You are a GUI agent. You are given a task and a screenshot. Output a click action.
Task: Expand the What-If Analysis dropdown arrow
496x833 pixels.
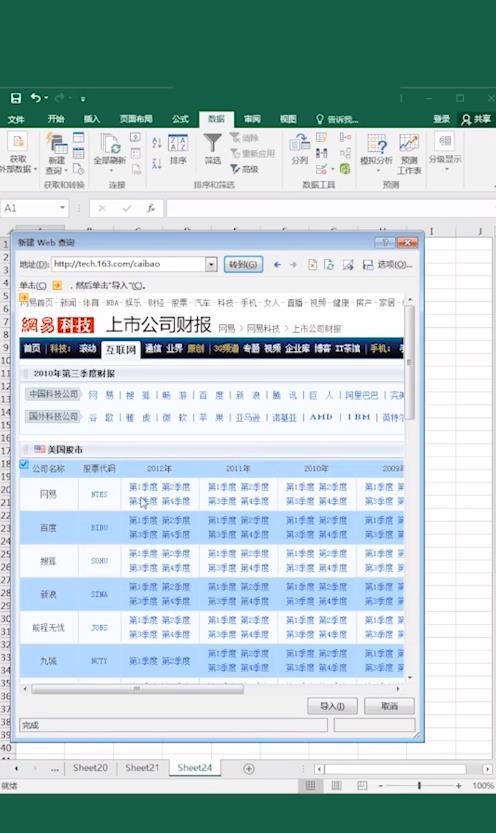click(378, 171)
